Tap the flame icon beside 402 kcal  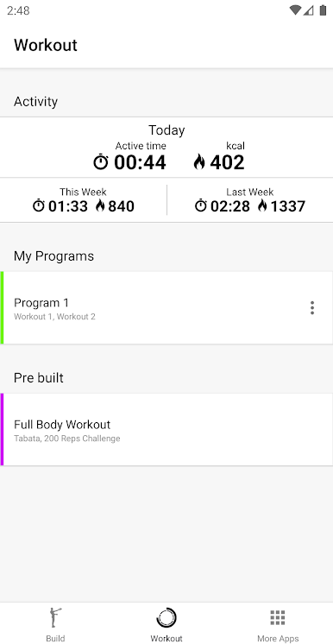click(199, 161)
